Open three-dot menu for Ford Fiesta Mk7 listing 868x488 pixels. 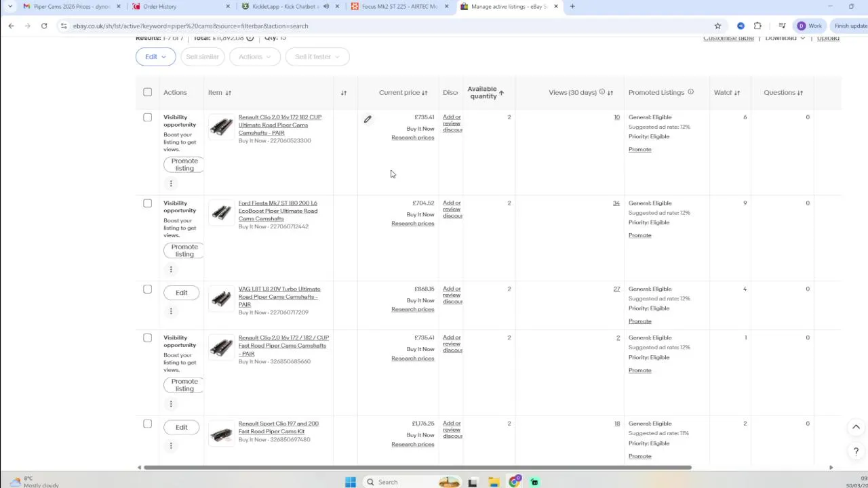coord(171,270)
